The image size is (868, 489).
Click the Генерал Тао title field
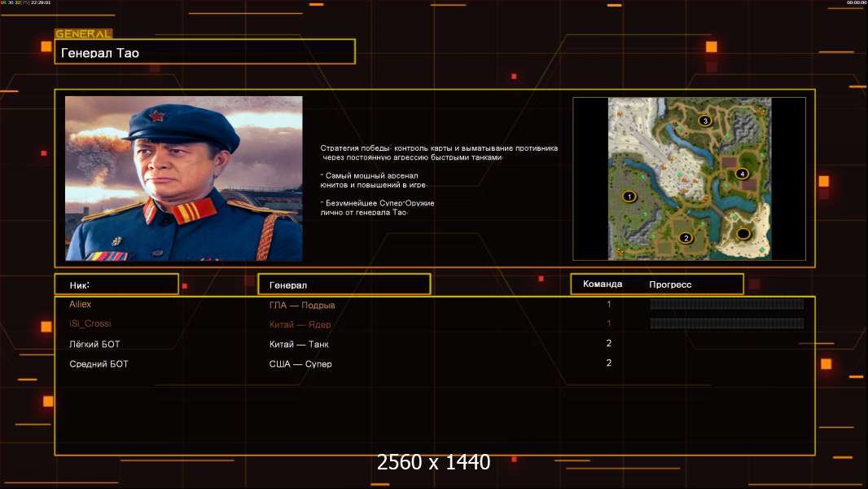(204, 52)
